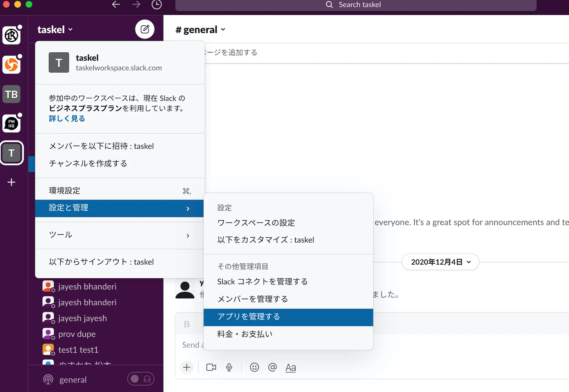The width and height of the screenshot is (569, 392).
Task: Select ワークスペースの設定 menu item
Action: point(256,223)
